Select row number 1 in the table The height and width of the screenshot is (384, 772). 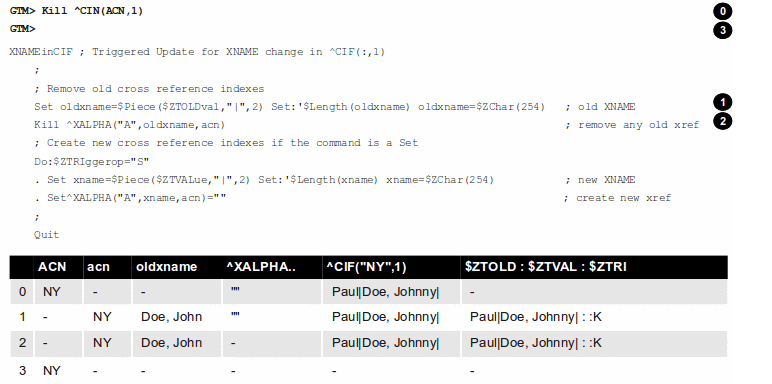tap(368, 317)
